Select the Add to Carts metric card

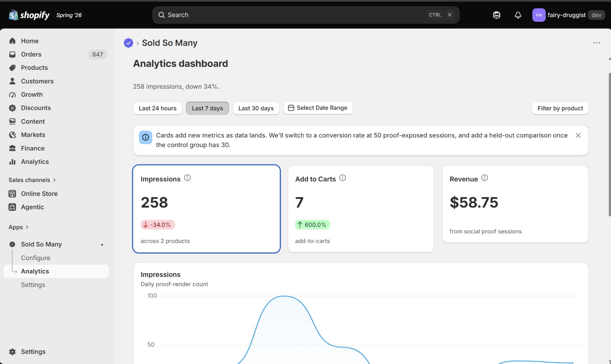[361, 209]
